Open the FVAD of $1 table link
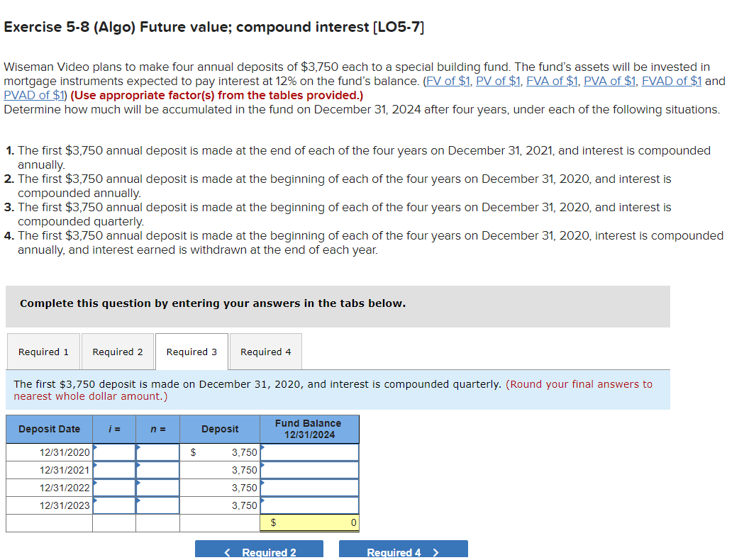 pos(672,81)
